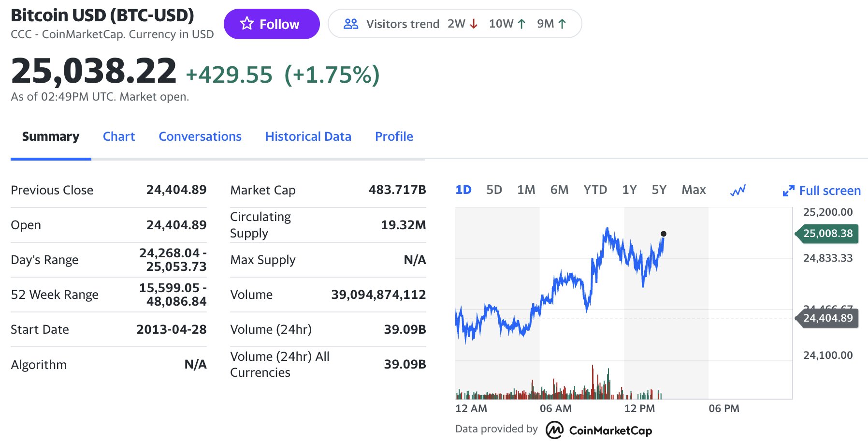868x444 pixels.
Task: Select the Max chart range
Action: click(694, 190)
